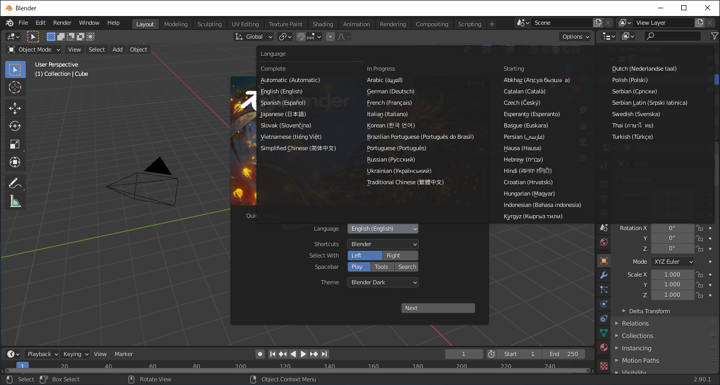Open the rotation Mode XYZ Euler dropdown
720x385 pixels.
673,262
